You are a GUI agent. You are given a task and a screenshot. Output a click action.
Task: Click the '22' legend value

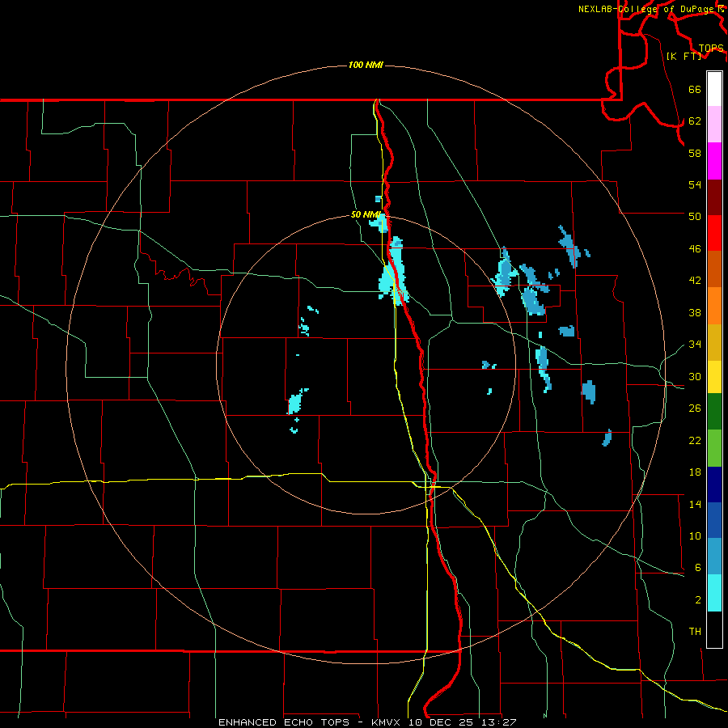695,441
